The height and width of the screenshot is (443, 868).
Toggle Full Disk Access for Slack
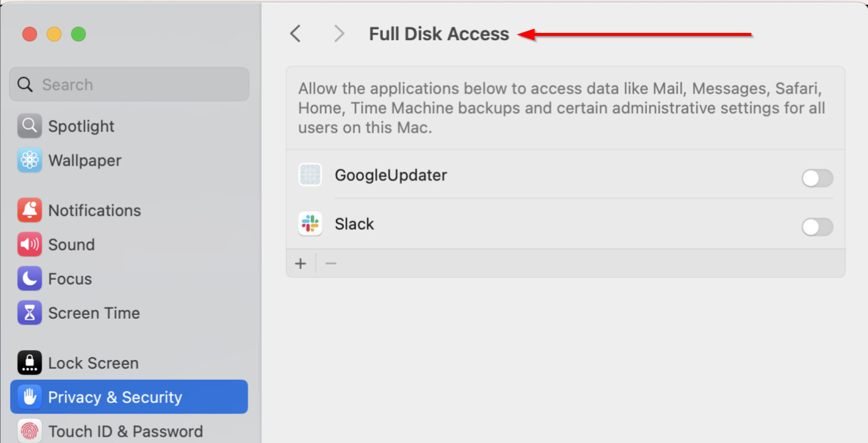817,227
